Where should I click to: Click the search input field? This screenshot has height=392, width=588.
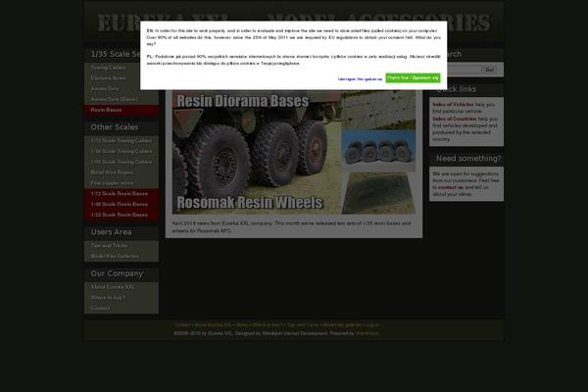(x=464, y=70)
